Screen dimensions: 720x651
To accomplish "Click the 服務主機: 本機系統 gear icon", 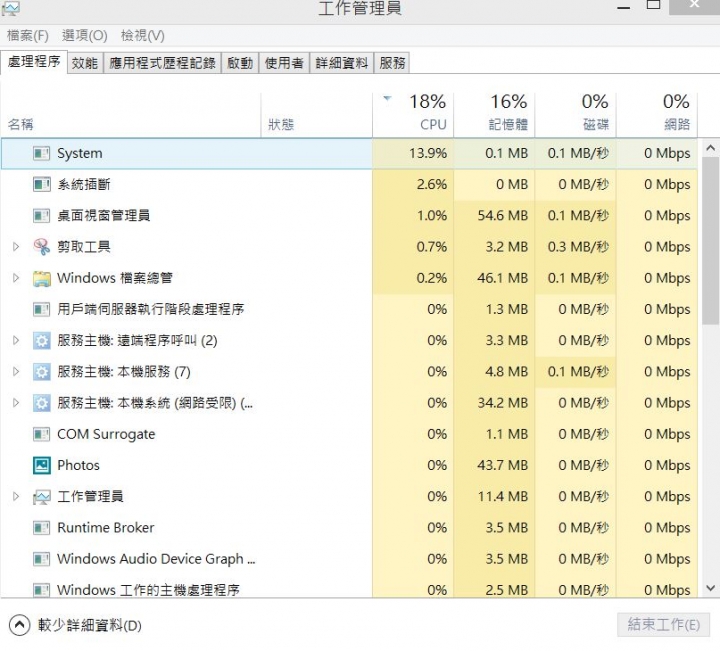I will click(41, 403).
